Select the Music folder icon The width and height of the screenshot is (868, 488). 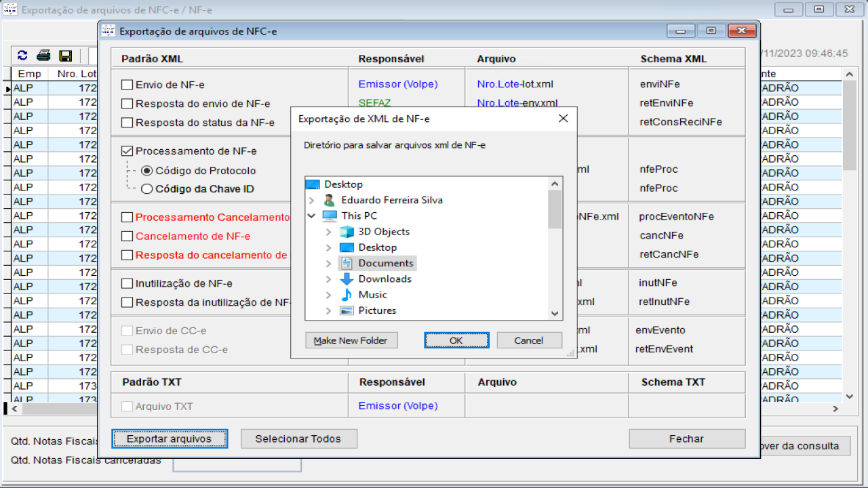tap(347, 295)
